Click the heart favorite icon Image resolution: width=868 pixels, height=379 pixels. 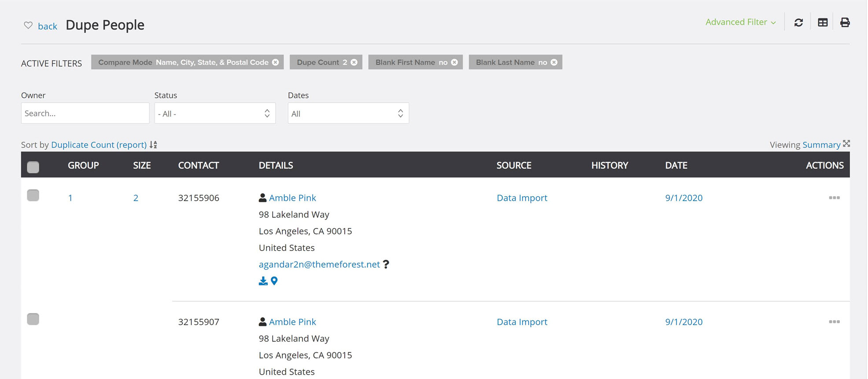point(28,25)
